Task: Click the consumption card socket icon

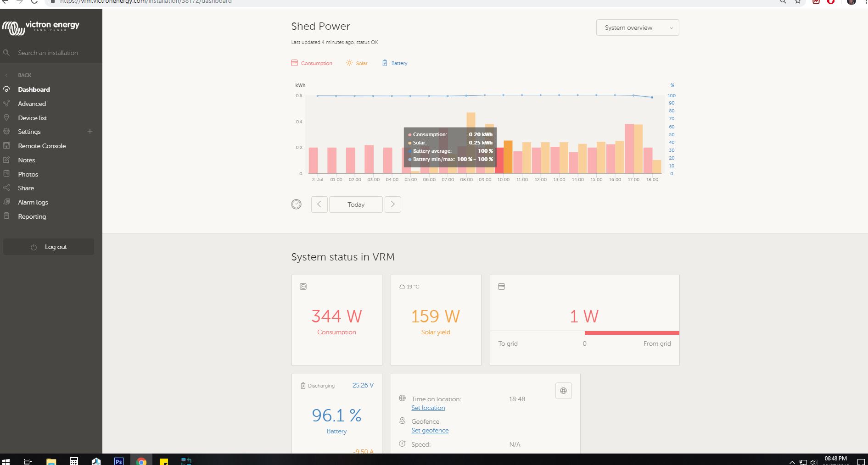Action: (x=303, y=287)
